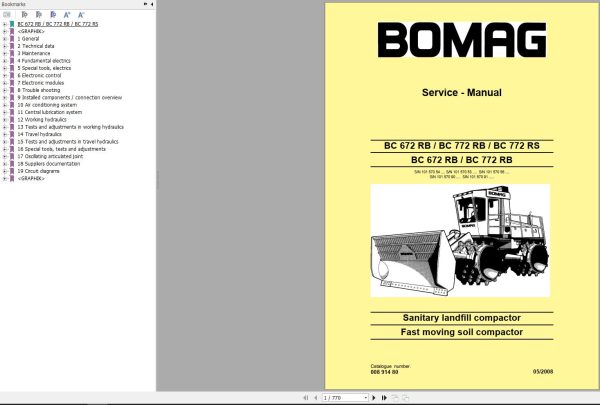Go to the next page

pyautogui.click(x=374, y=398)
